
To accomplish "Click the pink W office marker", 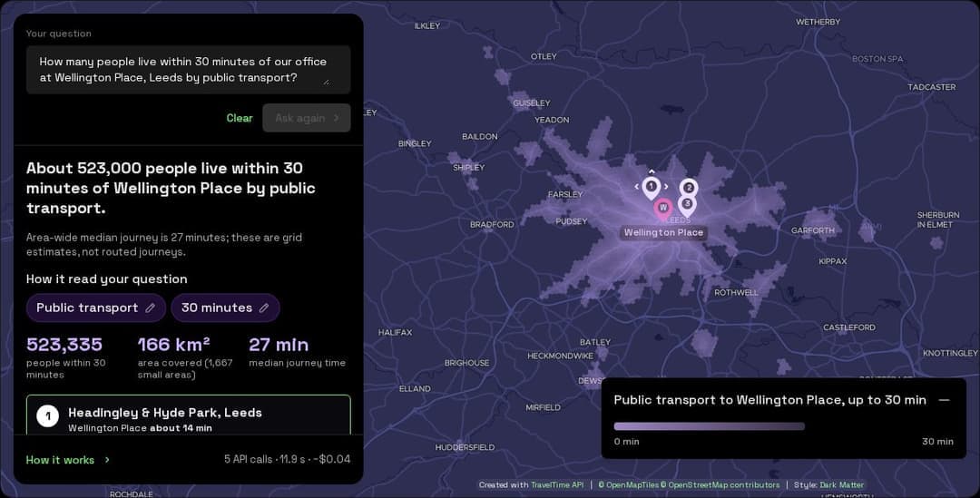I will 663,209.
